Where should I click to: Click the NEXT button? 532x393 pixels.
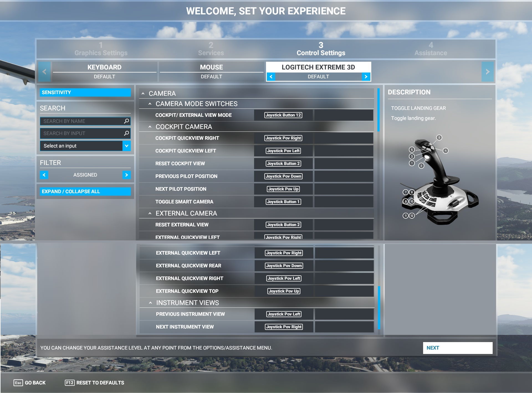(457, 348)
